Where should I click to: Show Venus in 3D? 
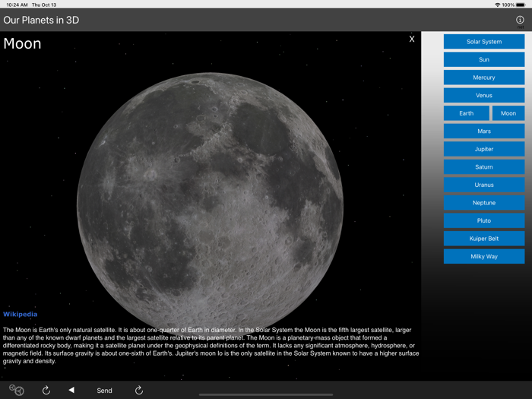(x=483, y=95)
